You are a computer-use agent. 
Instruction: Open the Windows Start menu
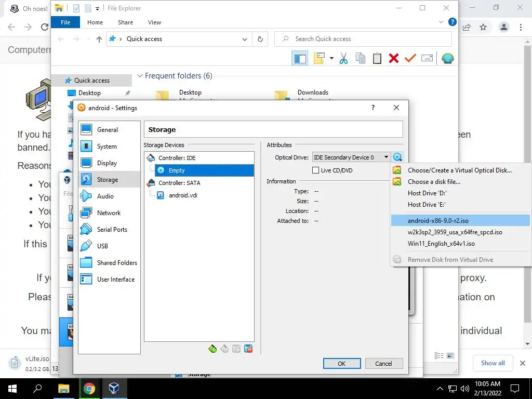pyautogui.click(x=12, y=389)
